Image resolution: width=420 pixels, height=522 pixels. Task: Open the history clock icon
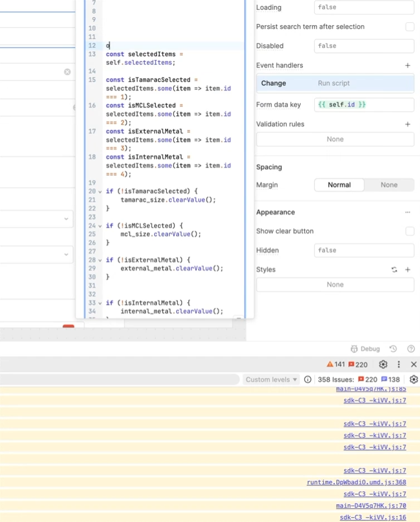(x=393, y=349)
